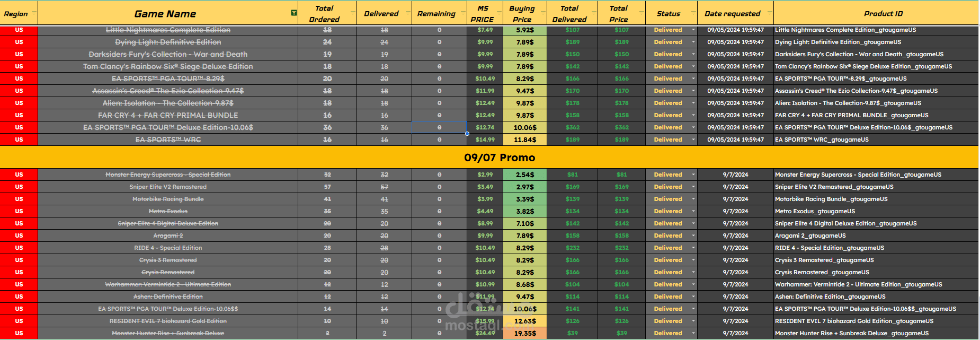The width and height of the screenshot is (980, 340).
Task: Select 9/7/2024 date cell in Motorbike Racing Bundle row
Action: [735, 199]
